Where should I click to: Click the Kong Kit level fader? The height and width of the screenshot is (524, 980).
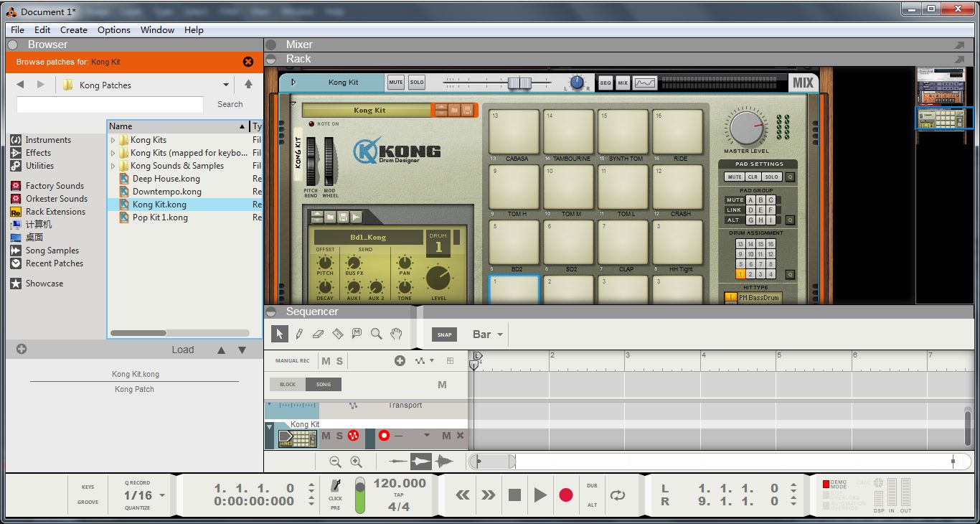519,83
